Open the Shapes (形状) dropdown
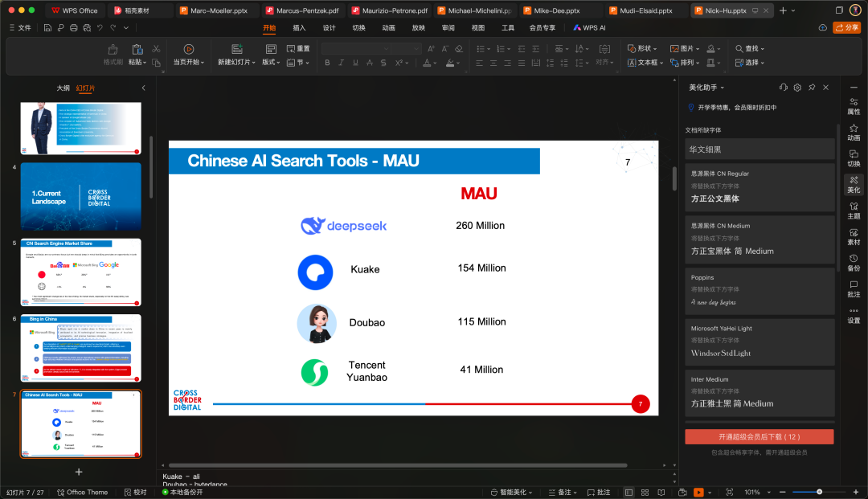 [641, 49]
